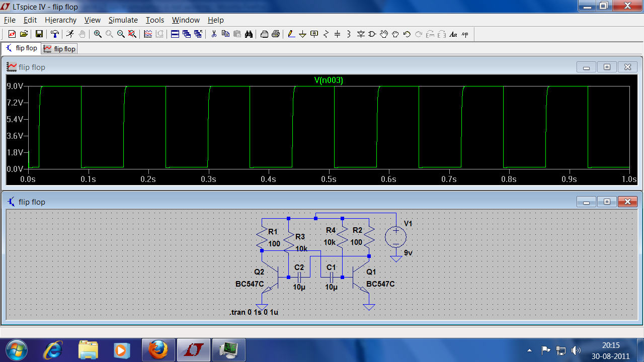This screenshot has width=644, height=362.
Task: Minimize the schematic flip flop child window
Action: click(x=586, y=202)
